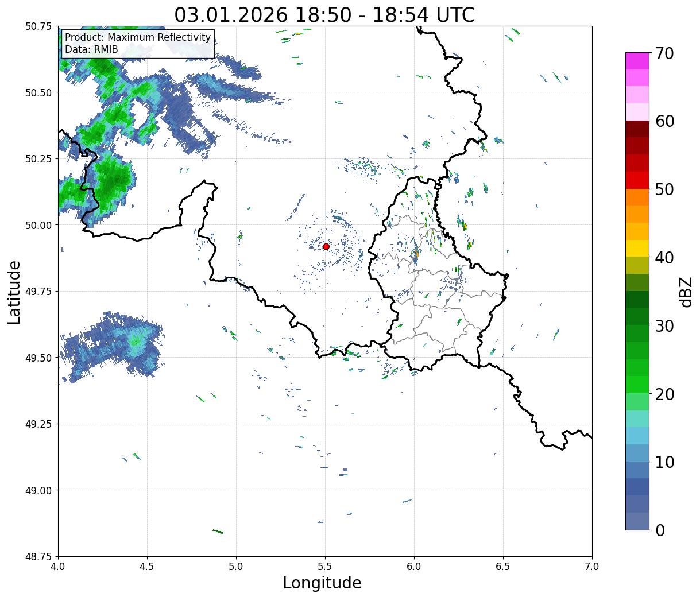700x597 pixels.
Task: Click the colorbar tick label 0
Action: tap(659, 530)
